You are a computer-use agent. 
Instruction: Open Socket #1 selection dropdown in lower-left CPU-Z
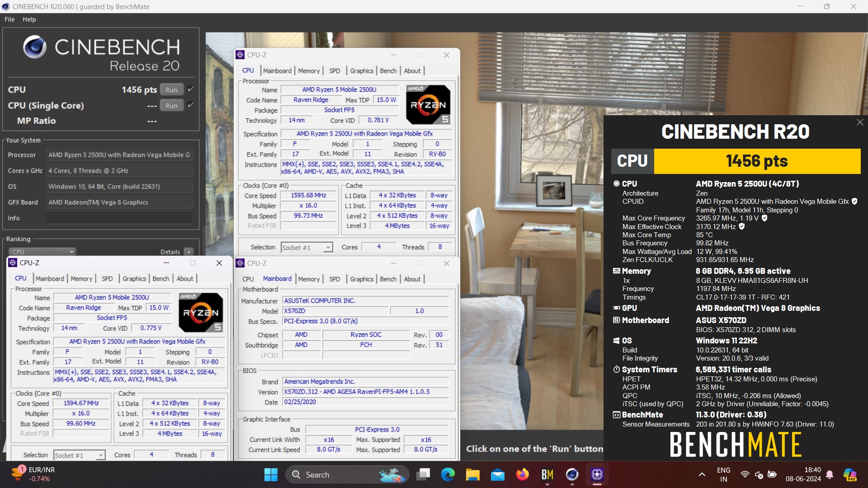(x=79, y=455)
